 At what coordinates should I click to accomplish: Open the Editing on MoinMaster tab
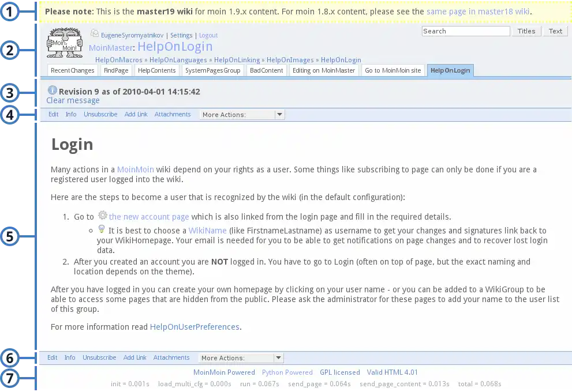[x=324, y=70]
